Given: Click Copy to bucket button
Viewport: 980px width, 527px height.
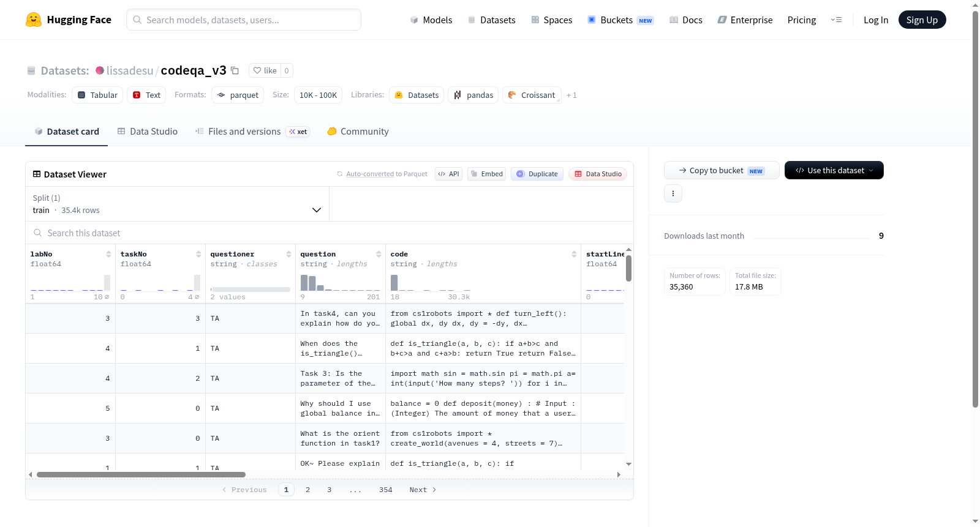Looking at the screenshot, I should click(722, 170).
